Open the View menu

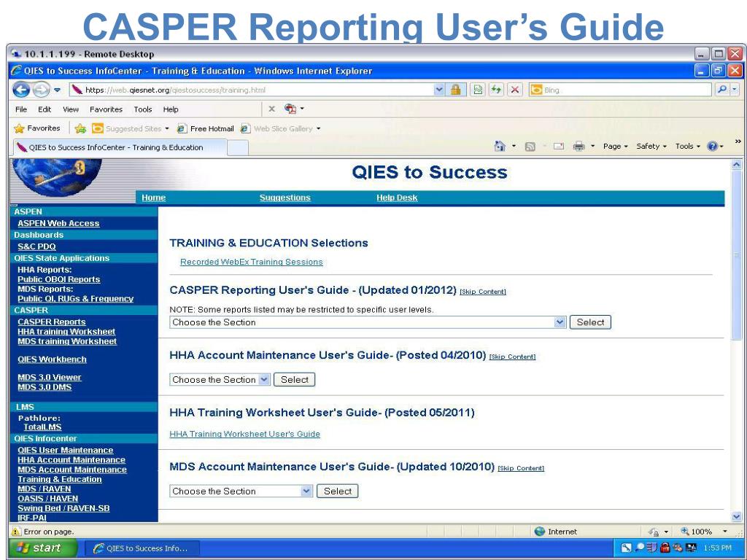(x=71, y=109)
